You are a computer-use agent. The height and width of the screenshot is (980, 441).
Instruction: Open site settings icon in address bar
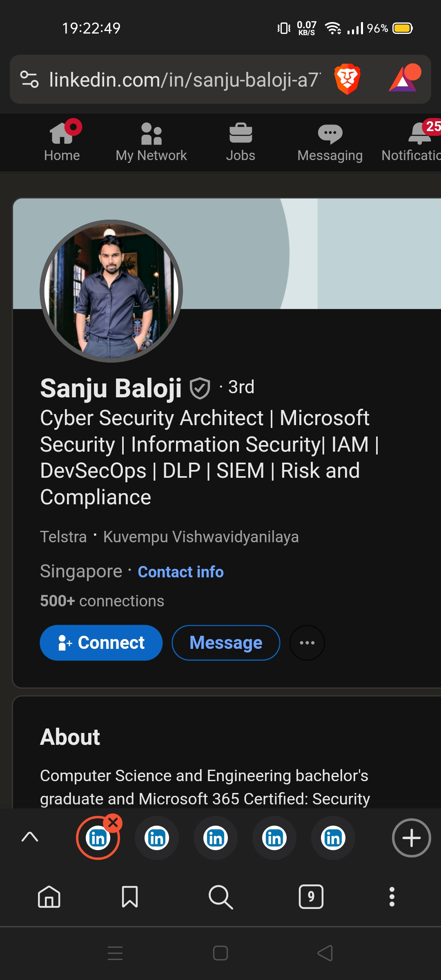point(29,79)
